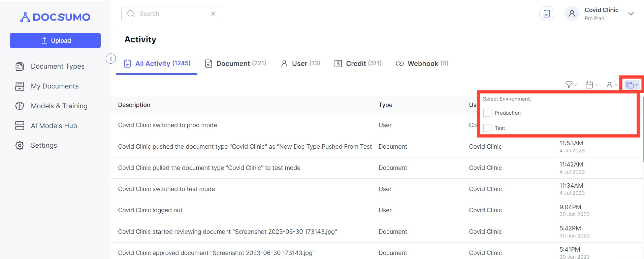Select the All Activity (1245) tab
644x259 pixels.
pyautogui.click(x=157, y=63)
